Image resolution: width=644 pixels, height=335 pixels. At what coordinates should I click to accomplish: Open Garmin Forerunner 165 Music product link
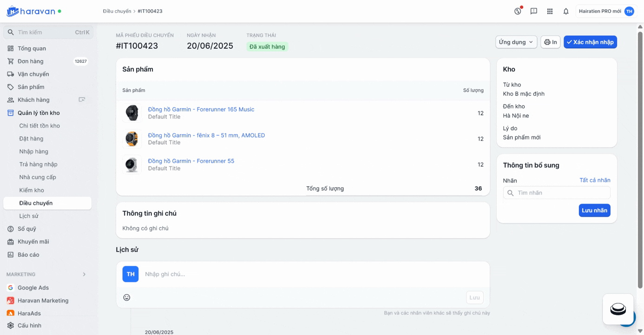point(201,109)
